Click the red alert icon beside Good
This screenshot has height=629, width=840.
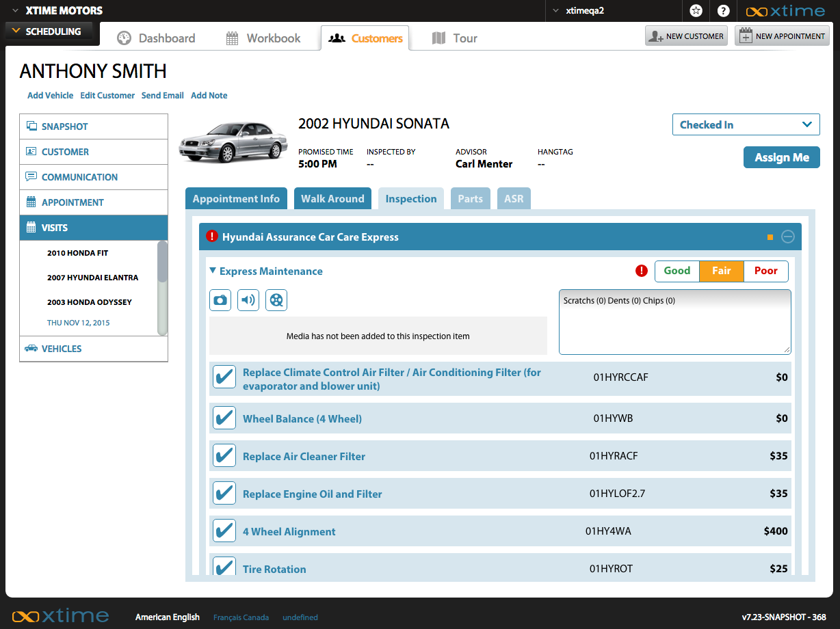642,271
